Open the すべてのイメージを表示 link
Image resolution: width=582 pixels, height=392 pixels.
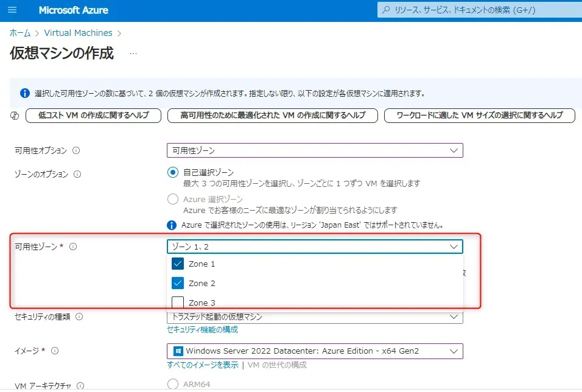[203, 365]
